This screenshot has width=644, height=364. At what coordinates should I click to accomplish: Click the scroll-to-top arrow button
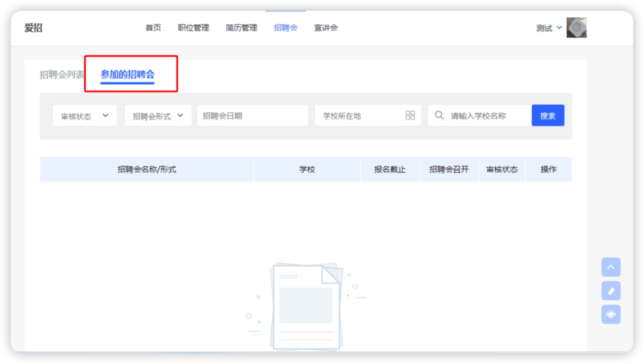611,267
